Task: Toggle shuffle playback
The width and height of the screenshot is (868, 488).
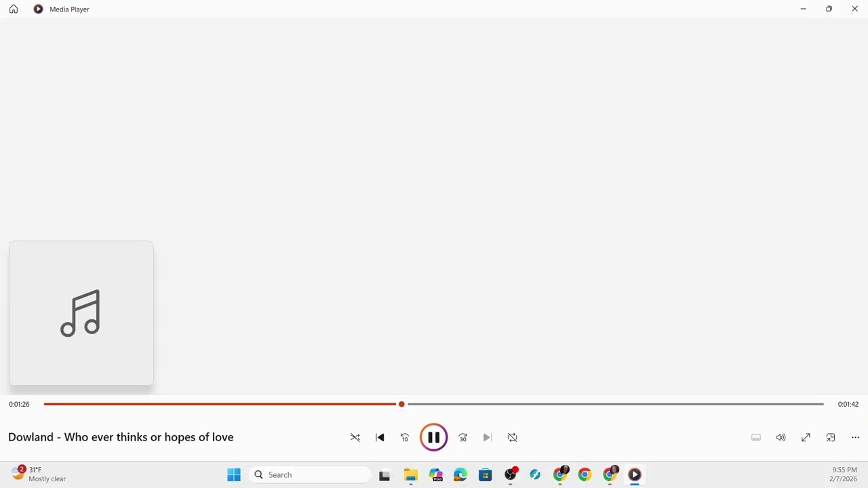Action: (355, 438)
